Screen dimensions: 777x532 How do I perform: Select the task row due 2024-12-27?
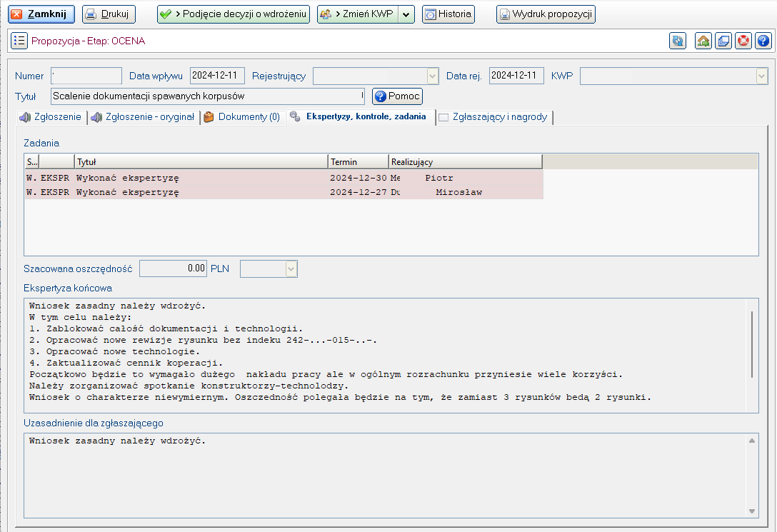[284, 192]
